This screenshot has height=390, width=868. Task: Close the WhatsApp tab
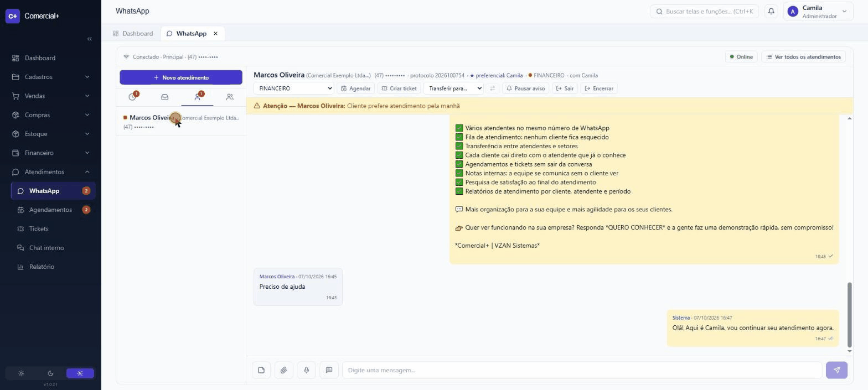point(216,34)
